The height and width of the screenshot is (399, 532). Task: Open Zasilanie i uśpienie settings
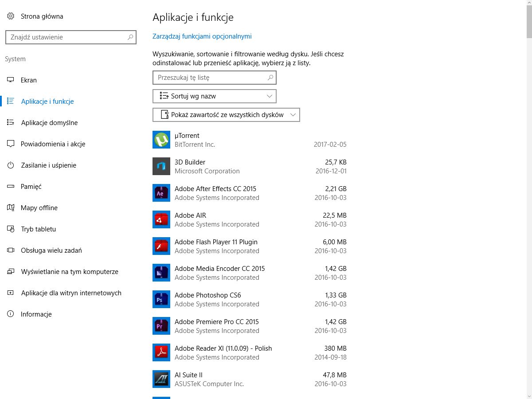click(49, 165)
